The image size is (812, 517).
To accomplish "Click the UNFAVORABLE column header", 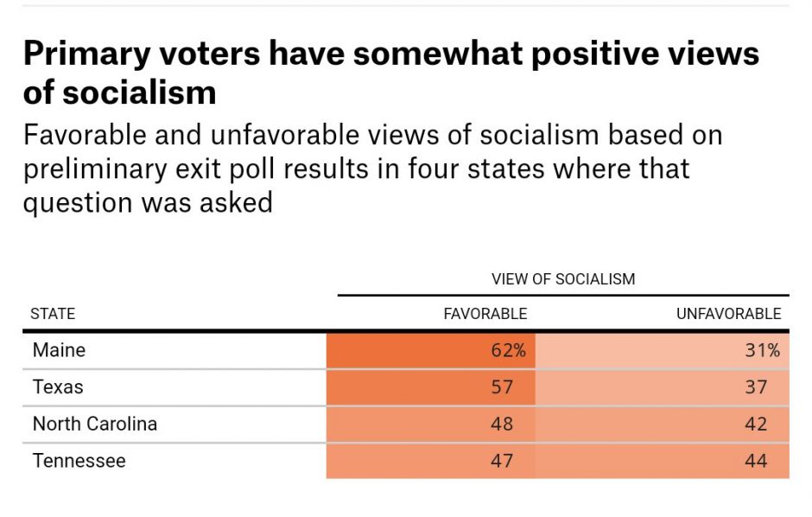I will 728,314.
